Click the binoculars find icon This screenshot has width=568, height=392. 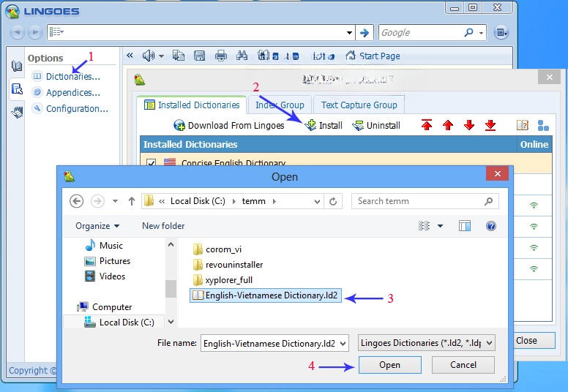(242, 56)
